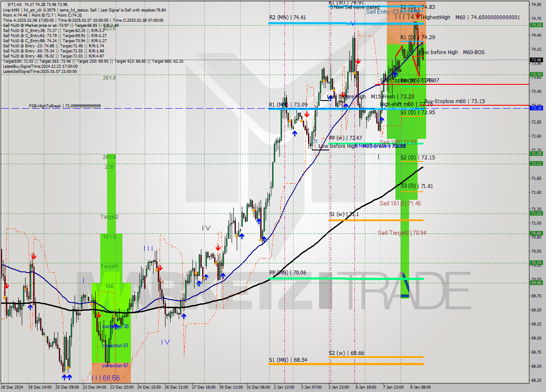Select the '23 Dec 04:00' time axis label

click(95, 387)
